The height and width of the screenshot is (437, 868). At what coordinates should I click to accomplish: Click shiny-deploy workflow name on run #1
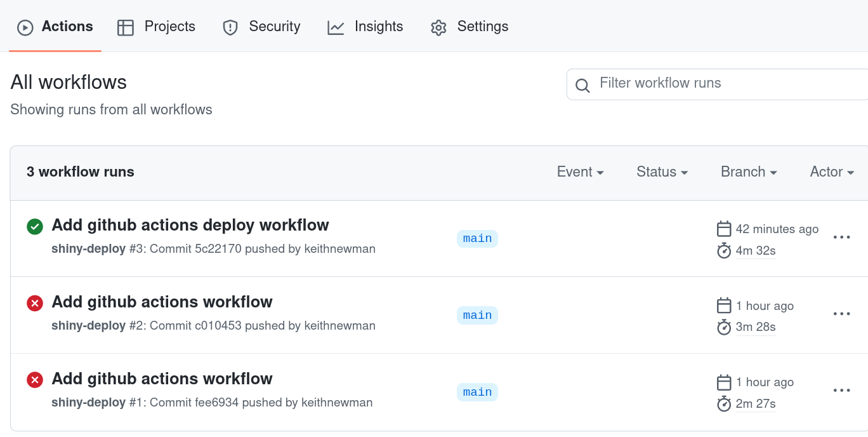click(x=89, y=403)
